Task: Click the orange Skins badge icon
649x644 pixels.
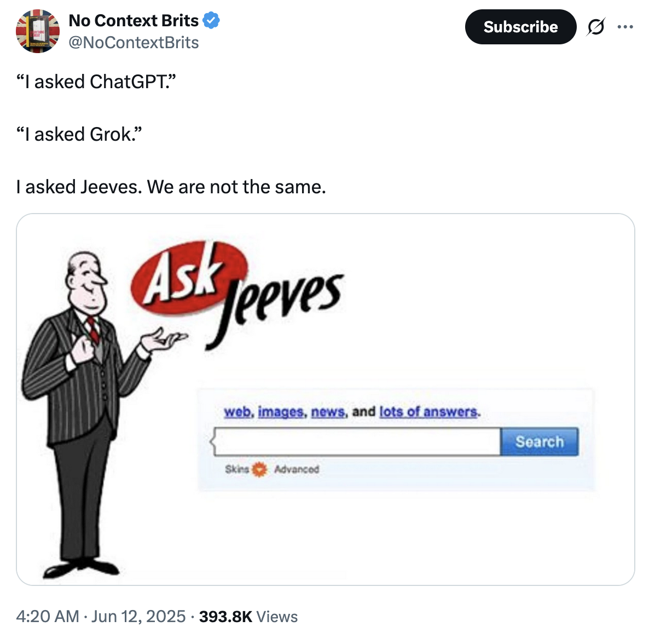Action: [259, 469]
